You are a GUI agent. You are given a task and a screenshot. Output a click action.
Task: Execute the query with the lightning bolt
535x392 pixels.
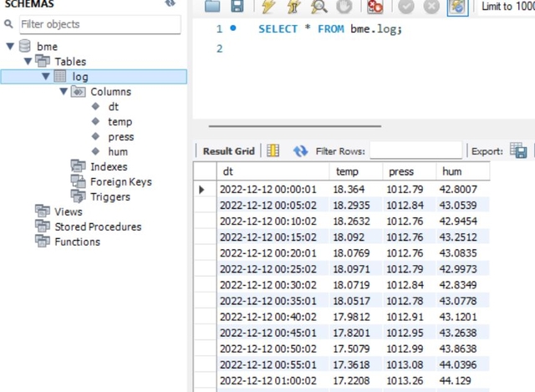tap(268, 6)
